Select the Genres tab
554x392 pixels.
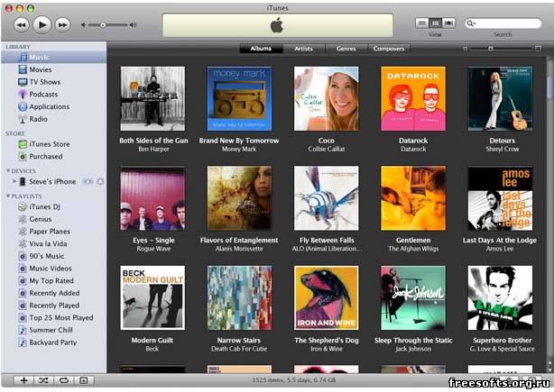[346, 49]
